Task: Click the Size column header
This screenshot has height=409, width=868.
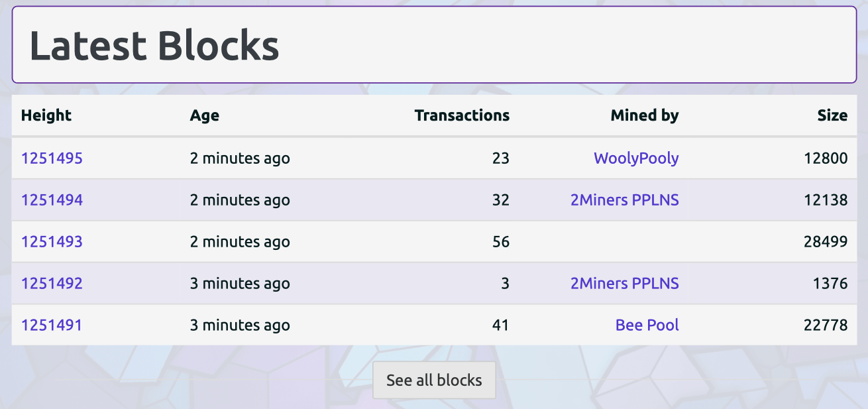Action: (x=832, y=115)
